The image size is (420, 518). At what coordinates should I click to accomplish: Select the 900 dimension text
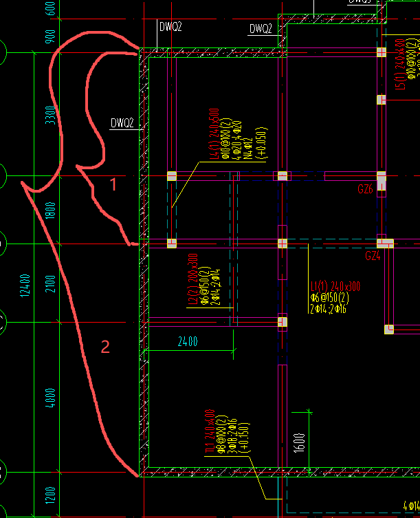point(50,36)
